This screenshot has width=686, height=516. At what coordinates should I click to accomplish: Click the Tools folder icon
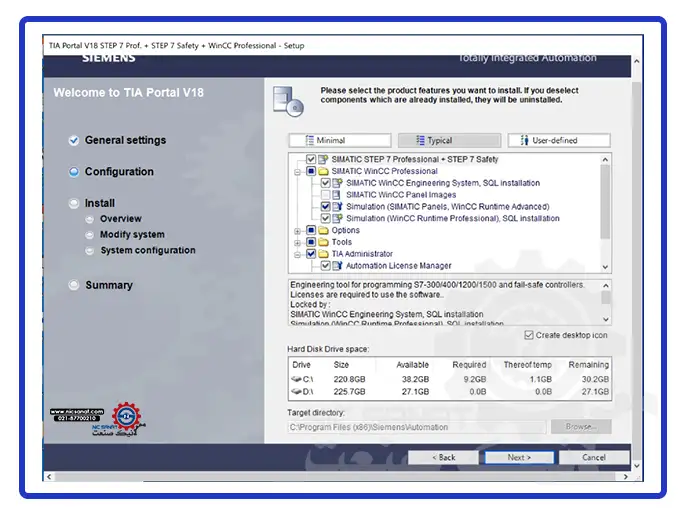tap(323, 242)
